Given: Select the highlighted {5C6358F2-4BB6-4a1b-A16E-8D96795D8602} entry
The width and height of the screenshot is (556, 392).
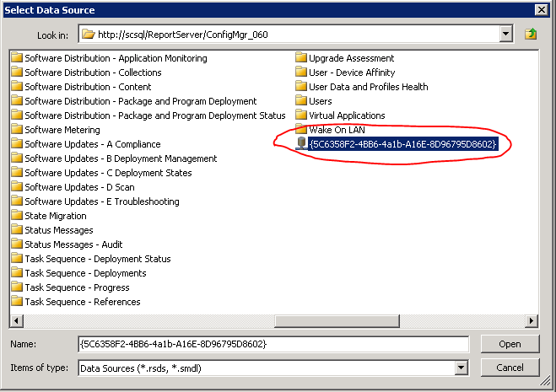Looking at the screenshot, I should 402,144.
